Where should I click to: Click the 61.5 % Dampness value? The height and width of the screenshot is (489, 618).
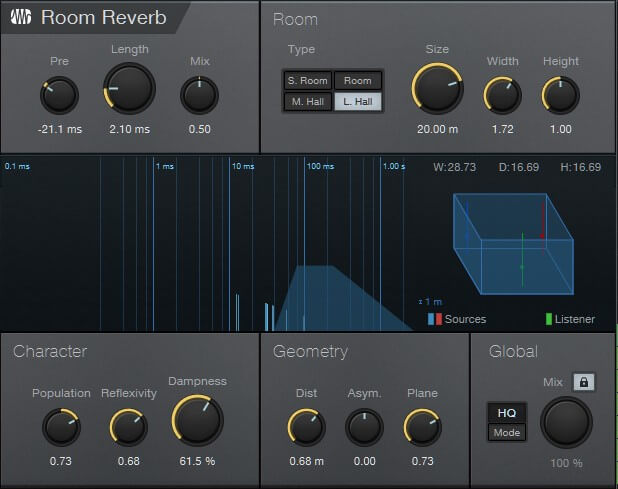pyautogui.click(x=197, y=461)
